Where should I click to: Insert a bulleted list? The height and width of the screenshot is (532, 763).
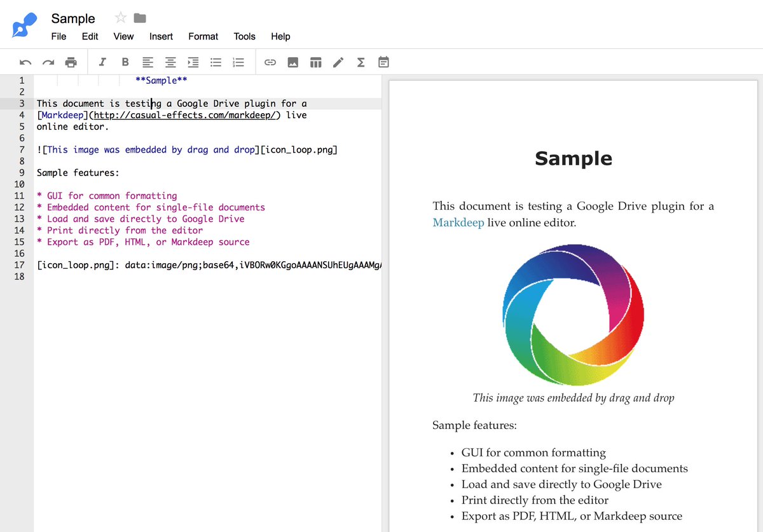point(216,62)
